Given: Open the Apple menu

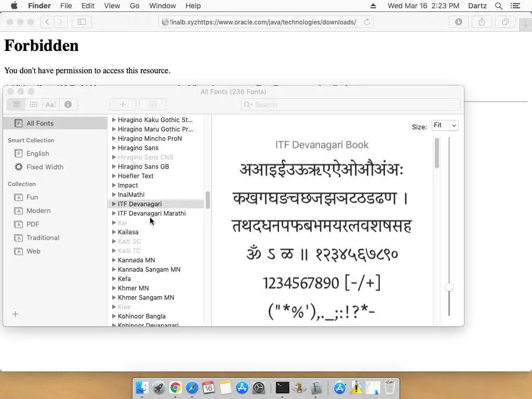Looking at the screenshot, I should click(x=14, y=6).
